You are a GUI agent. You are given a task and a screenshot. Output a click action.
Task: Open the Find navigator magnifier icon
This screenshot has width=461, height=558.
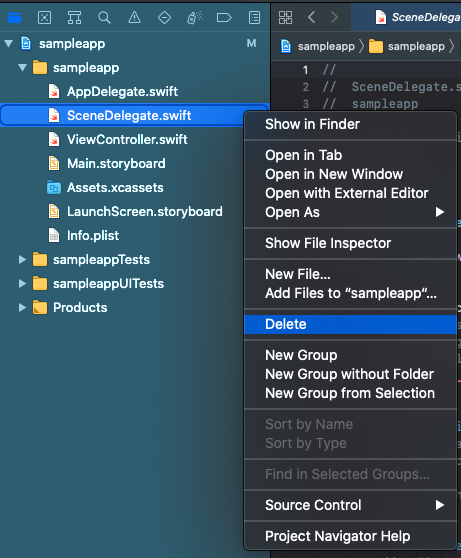(104, 17)
